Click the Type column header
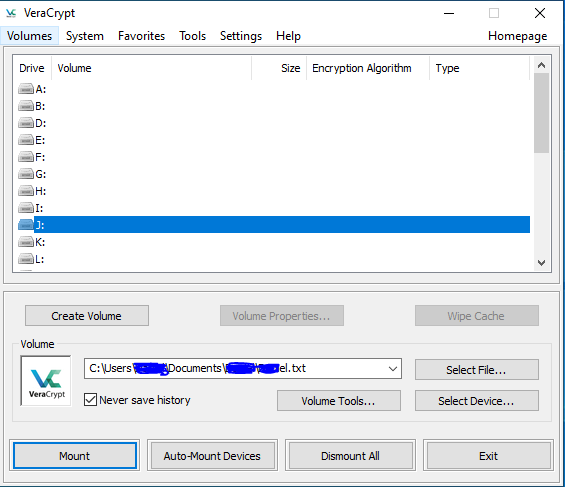Screen dimensions: 565x487 [x=479, y=68]
